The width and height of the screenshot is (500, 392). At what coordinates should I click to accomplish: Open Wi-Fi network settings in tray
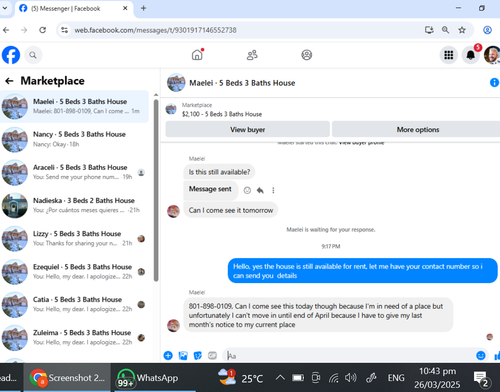tap(333, 378)
